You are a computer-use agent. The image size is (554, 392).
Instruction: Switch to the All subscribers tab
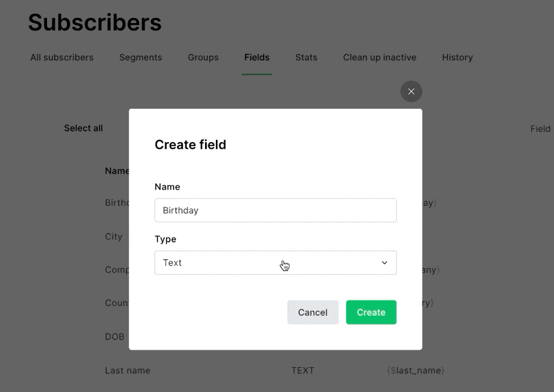click(x=62, y=57)
